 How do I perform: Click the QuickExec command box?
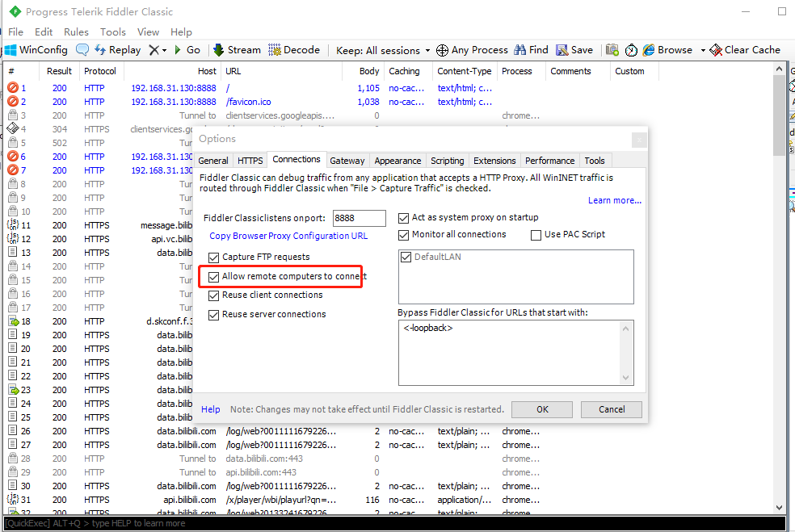pyautogui.click(x=394, y=523)
